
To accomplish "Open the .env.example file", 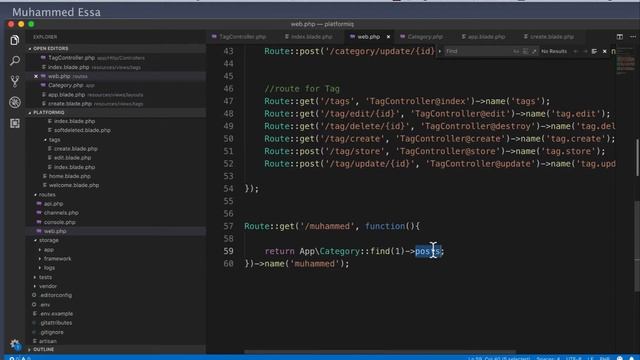I will click(x=56, y=313).
